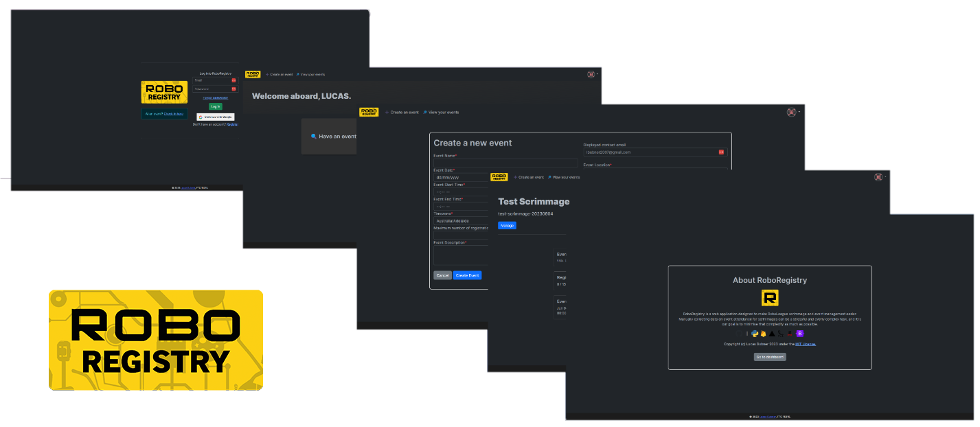Click the RoboRegistry logo on the login screen
This screenshot has width=980, height=427.
[x=164, y=92]
